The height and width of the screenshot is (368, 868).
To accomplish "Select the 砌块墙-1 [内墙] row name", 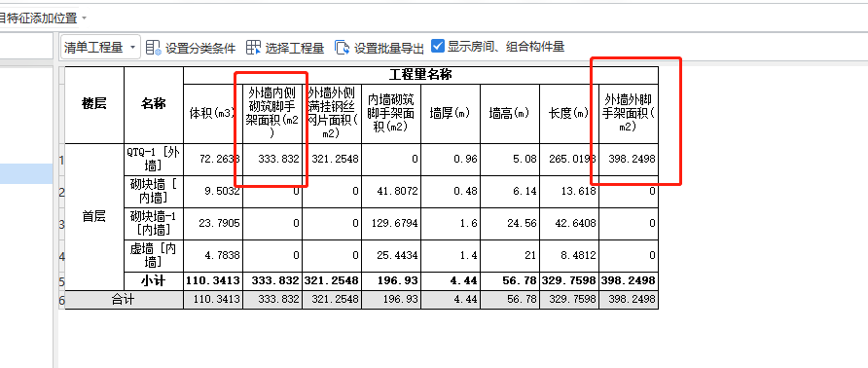I will click(x=154, y=223).
